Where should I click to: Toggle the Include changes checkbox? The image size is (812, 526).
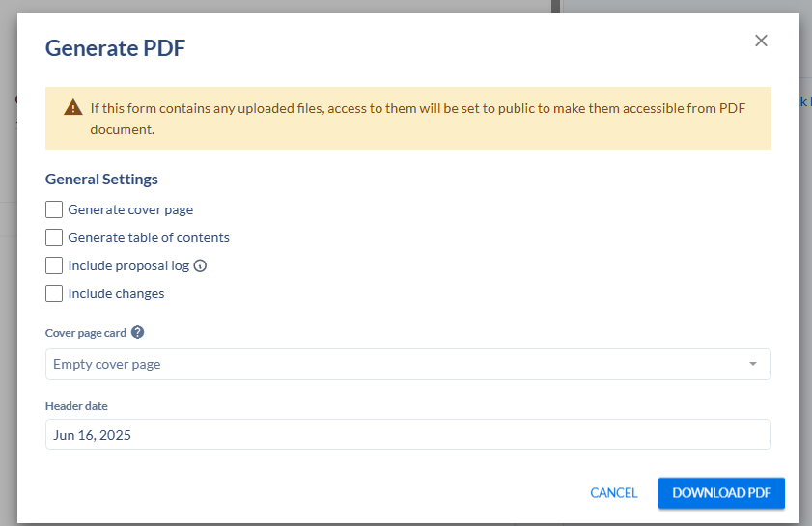pos(54,293)
